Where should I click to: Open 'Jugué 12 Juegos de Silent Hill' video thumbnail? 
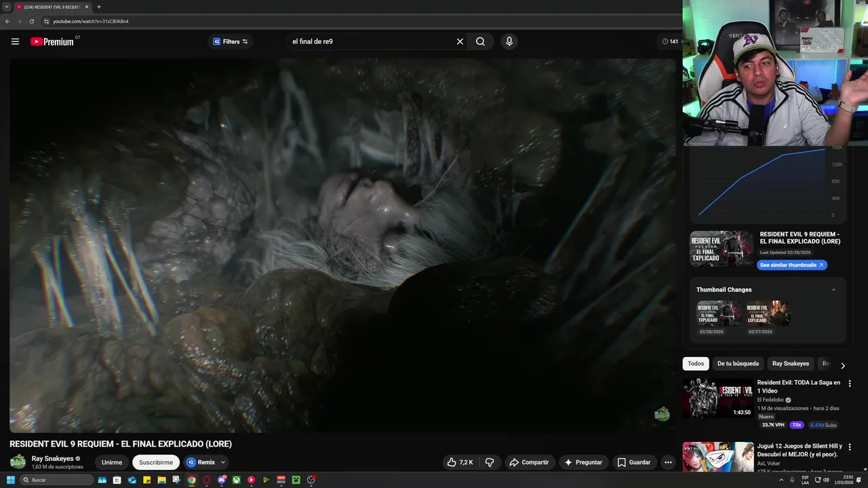(x=718, y=457)
